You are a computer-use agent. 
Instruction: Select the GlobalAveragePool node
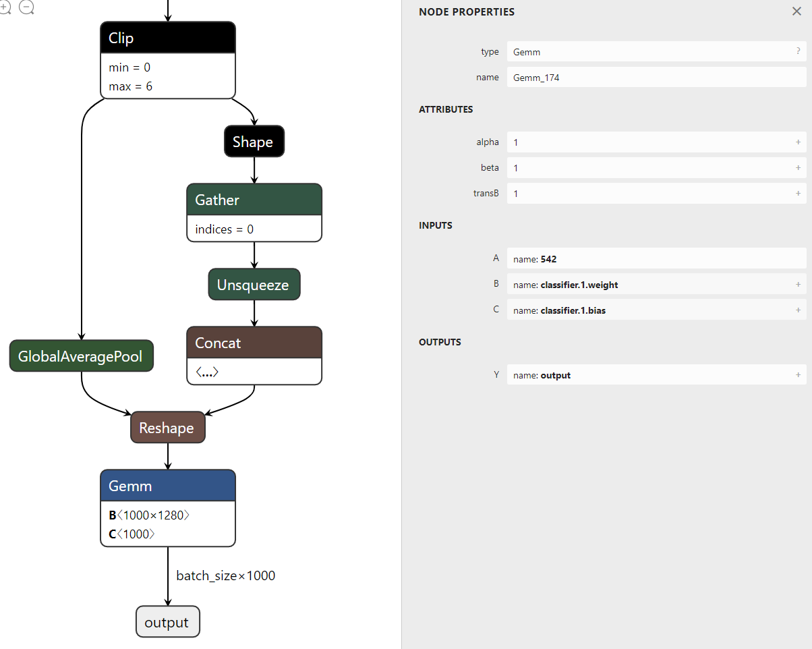point(81,356)
